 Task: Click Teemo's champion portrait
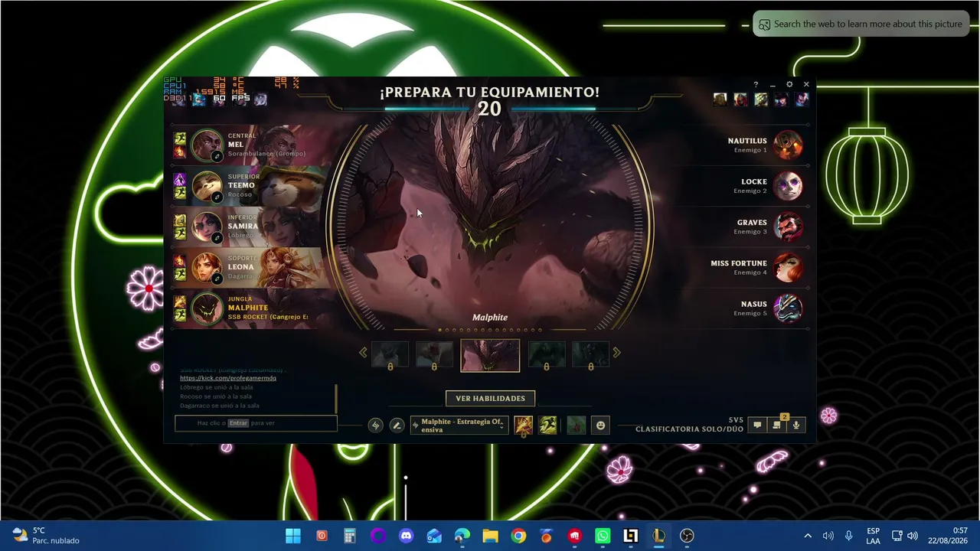[x=206, y=185]
